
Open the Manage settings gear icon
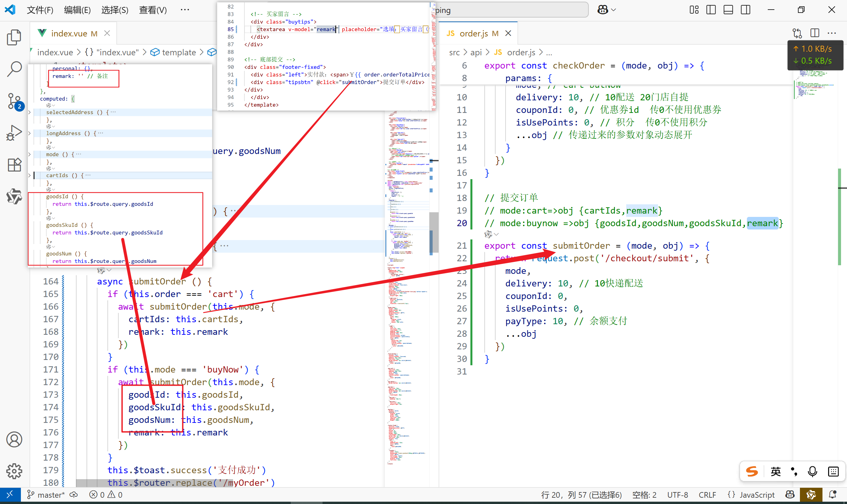[x=14, y=471]
